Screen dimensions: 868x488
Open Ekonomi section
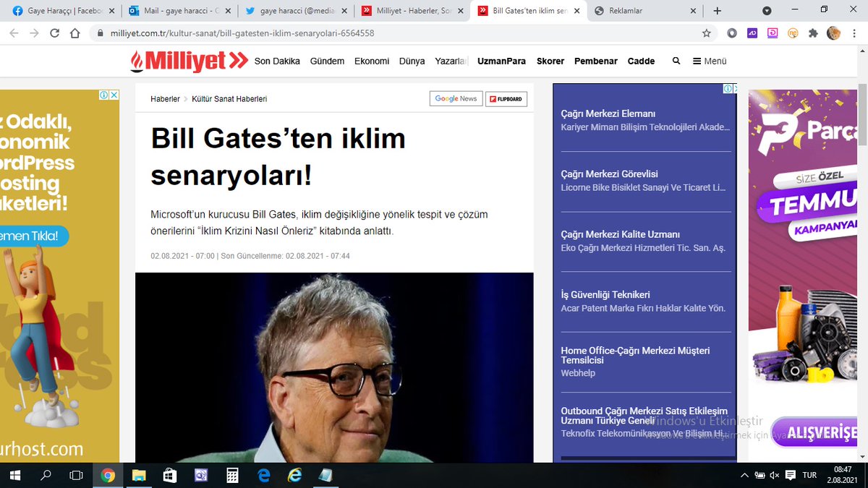pos(372,61)
